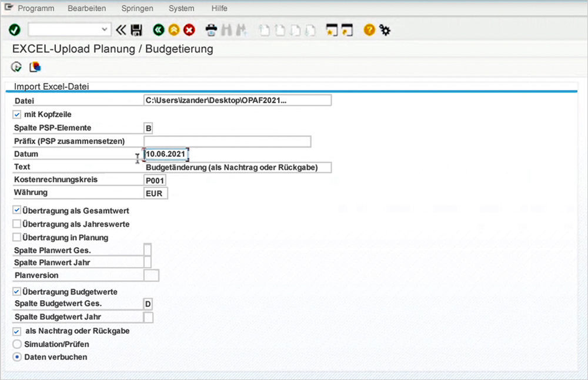
Task: Open the Springen menu
Action: [137, 8]
